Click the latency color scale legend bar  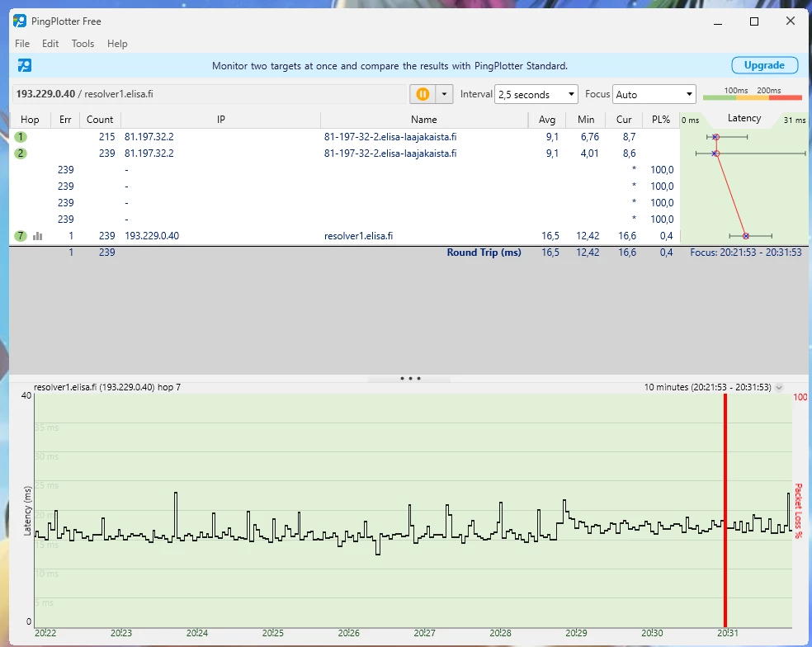click(752, 97)
